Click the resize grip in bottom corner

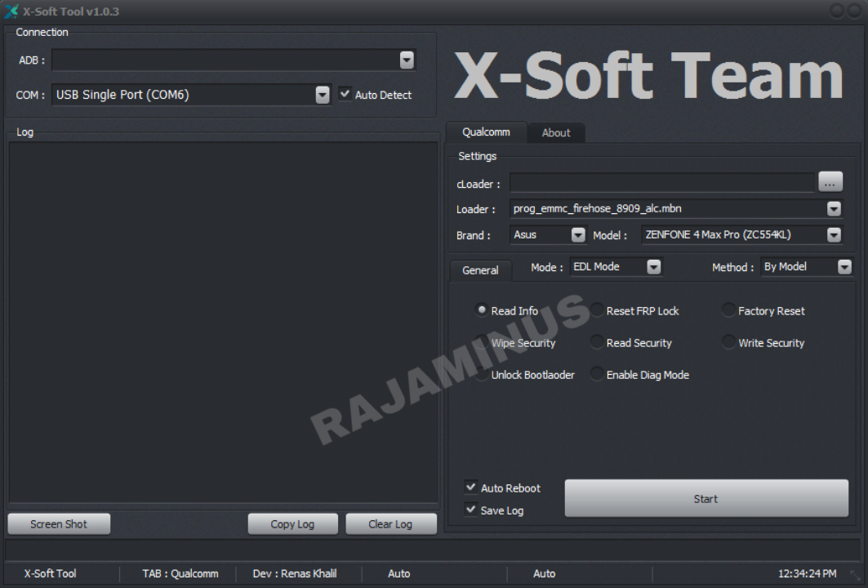(855, 576)
